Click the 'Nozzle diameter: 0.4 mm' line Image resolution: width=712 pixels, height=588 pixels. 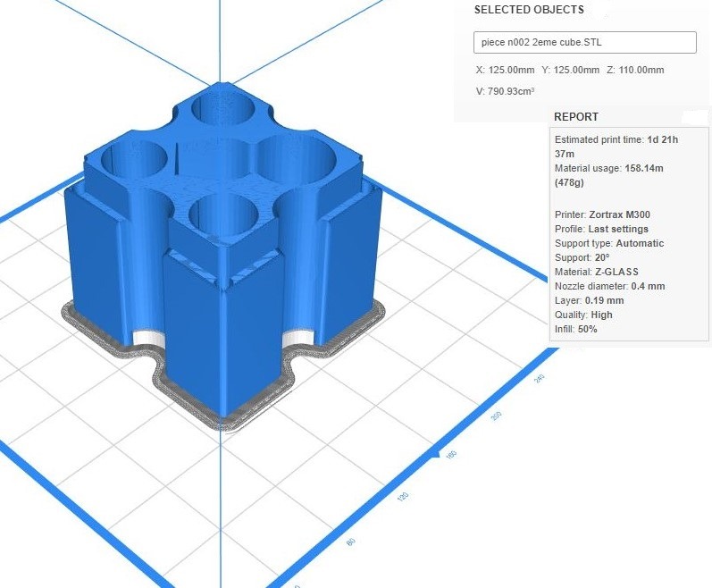point(609,286)
